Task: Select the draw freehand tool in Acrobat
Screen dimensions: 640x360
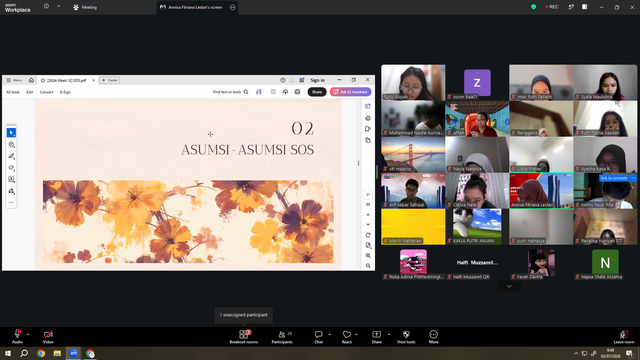Action: 11,168
